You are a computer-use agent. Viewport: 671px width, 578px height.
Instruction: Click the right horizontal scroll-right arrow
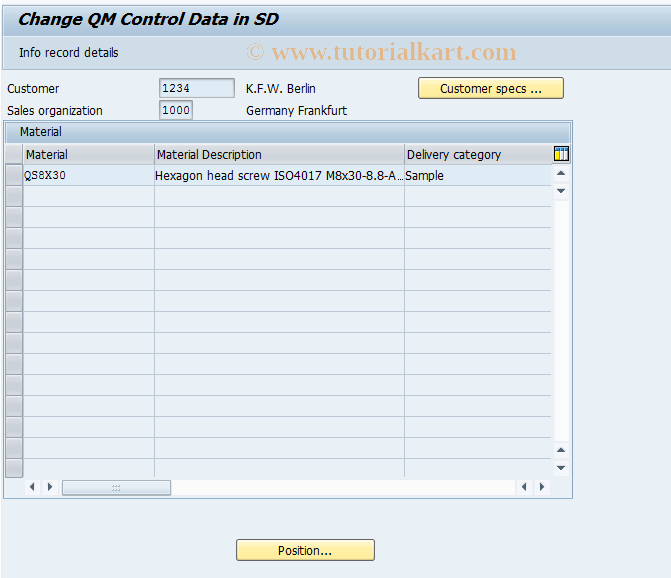[542, 487]
